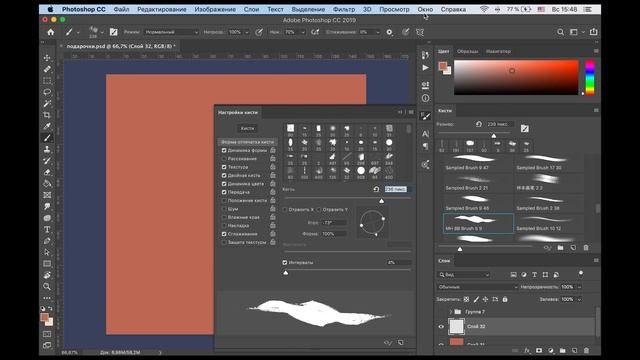Image resolution: width=640 pixels, height=360 pixels.
Task: Toggle the Сглаживание checkbox
Action: 224,234
